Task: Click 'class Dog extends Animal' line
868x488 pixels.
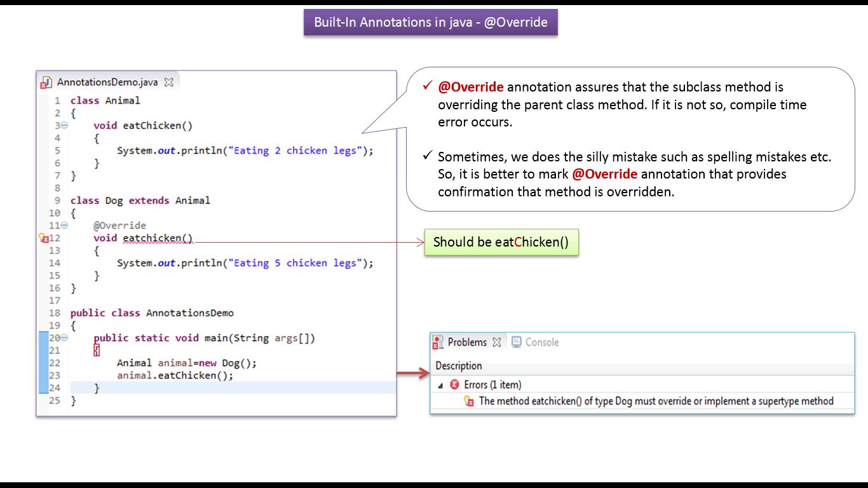Action: coord(140,201)
